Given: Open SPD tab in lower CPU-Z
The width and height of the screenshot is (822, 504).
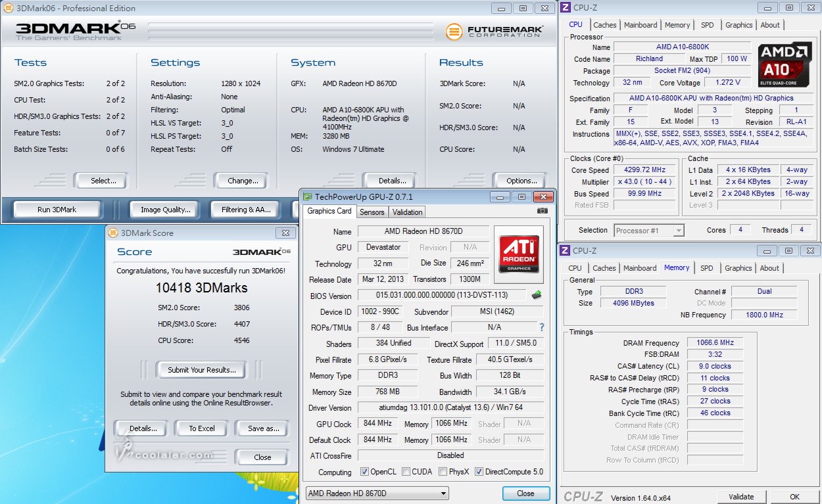Looking at the screenshot, I should point(706,268).
